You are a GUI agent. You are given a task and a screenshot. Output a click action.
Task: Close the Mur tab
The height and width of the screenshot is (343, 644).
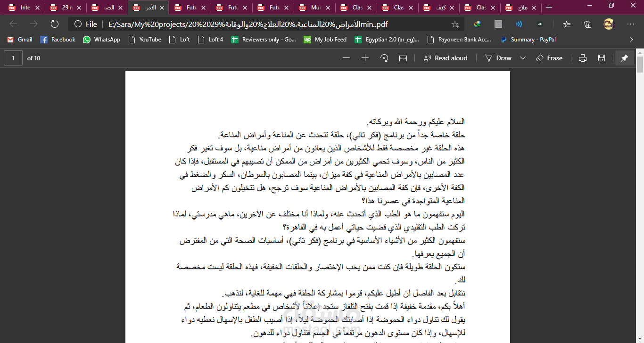(x=328, y=8)
